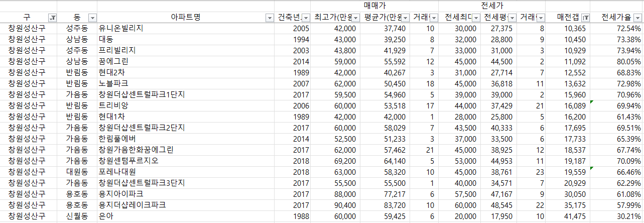This screenshot has height=223, width=644.
Task: Select the cell 한림풀에버
Action: (x=186, y=138)
